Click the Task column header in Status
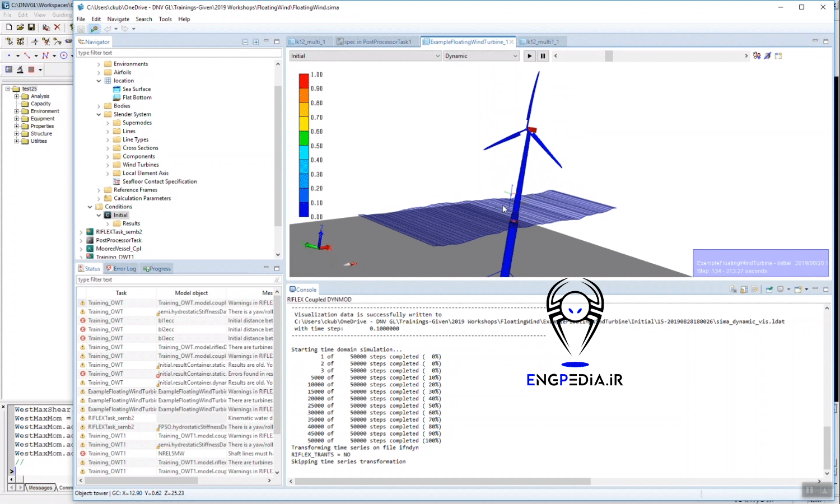The width and height of the screenshot is (840, 504). (121, 293)
